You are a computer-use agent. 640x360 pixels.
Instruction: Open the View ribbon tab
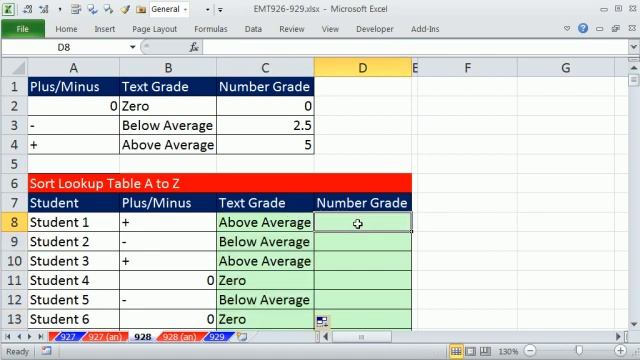click(330, 29)
